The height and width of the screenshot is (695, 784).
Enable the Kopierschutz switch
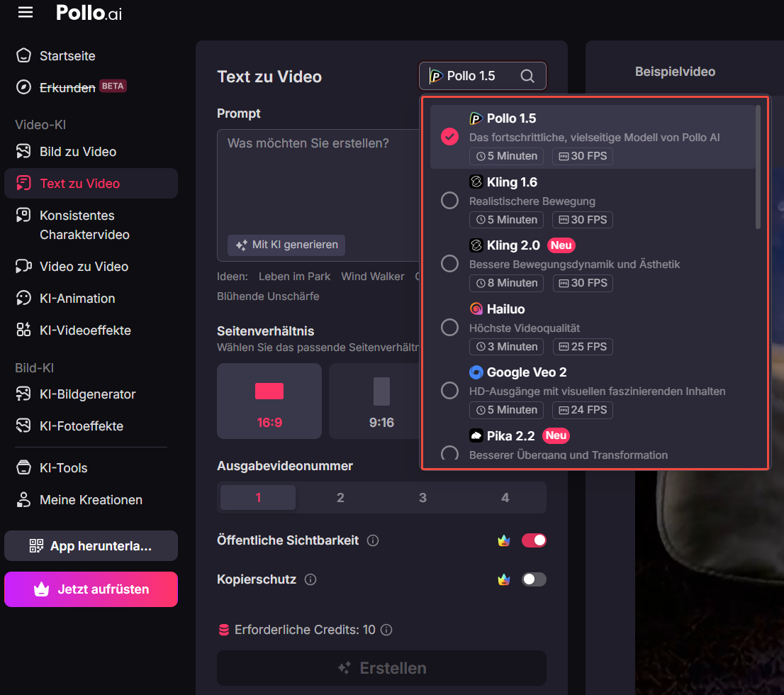point(534,579)
